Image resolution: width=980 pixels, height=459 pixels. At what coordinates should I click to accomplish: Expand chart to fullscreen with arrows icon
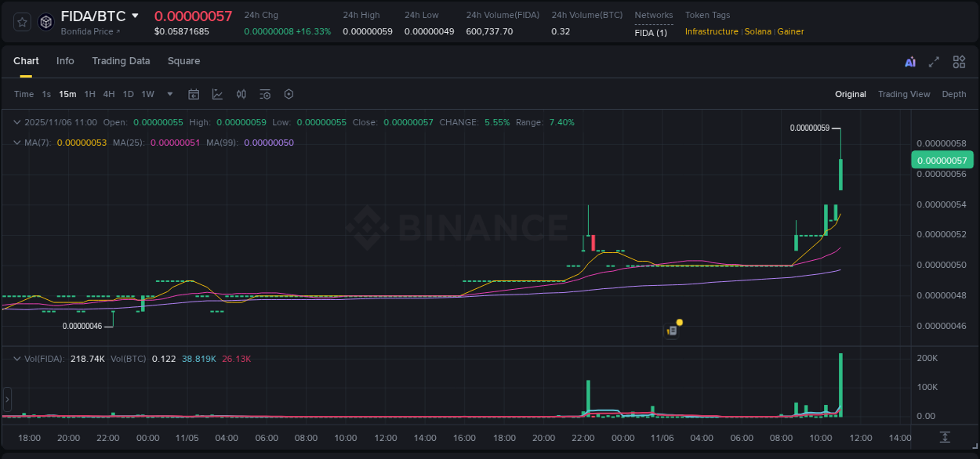[x=934, y=61]
